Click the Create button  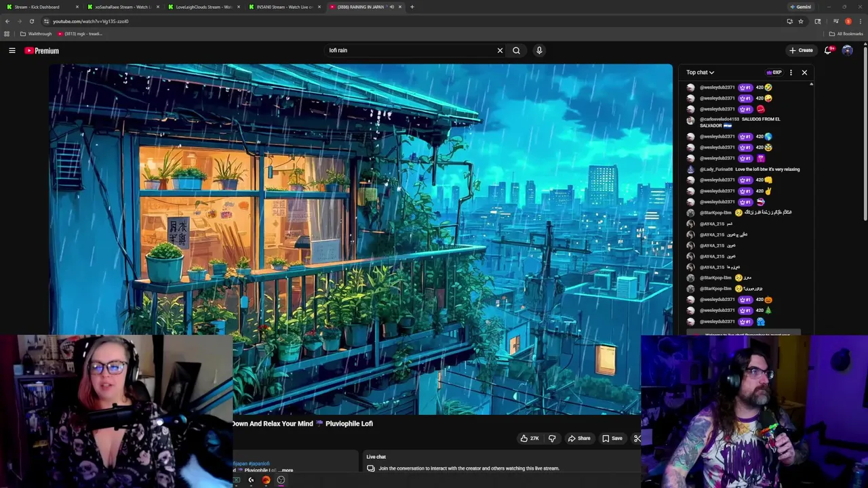click(x=801, y=50)
